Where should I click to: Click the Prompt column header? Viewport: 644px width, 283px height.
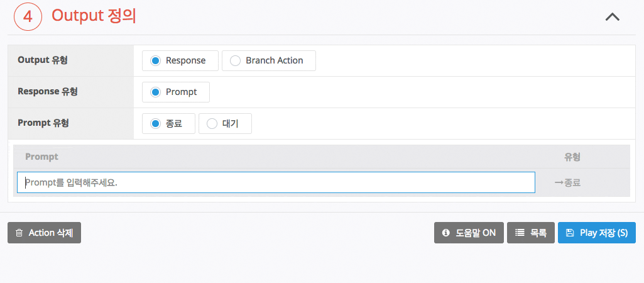point(41,157)
